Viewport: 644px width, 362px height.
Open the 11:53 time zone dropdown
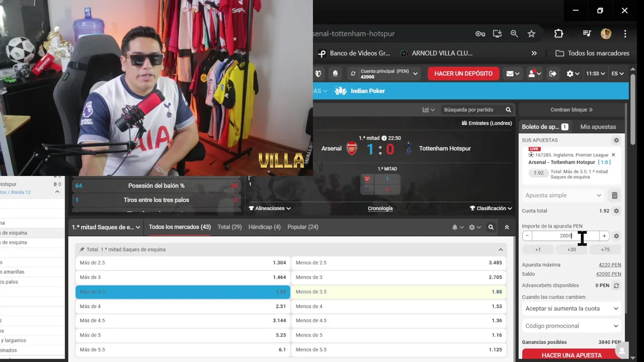tap(595, 73)
